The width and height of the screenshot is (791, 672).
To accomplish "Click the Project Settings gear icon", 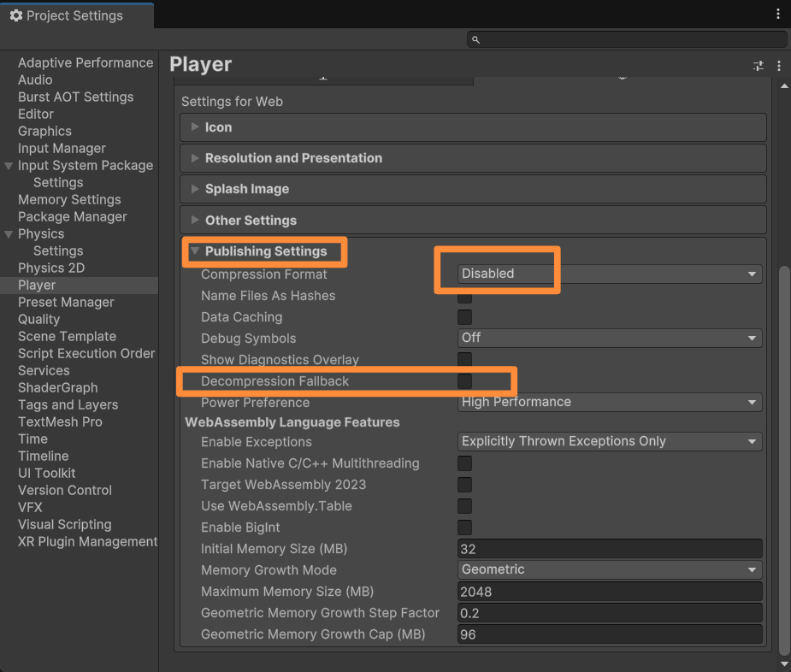I will pos(16,15).
